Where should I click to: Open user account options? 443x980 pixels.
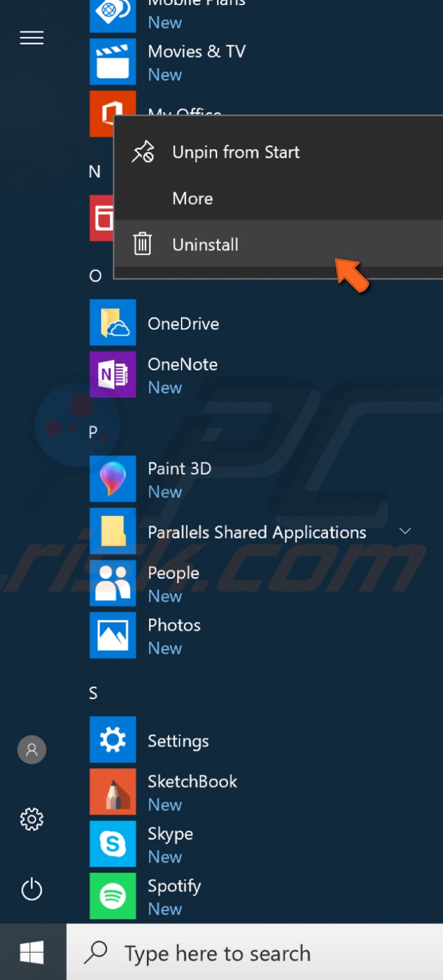click(x=31, y=750)
